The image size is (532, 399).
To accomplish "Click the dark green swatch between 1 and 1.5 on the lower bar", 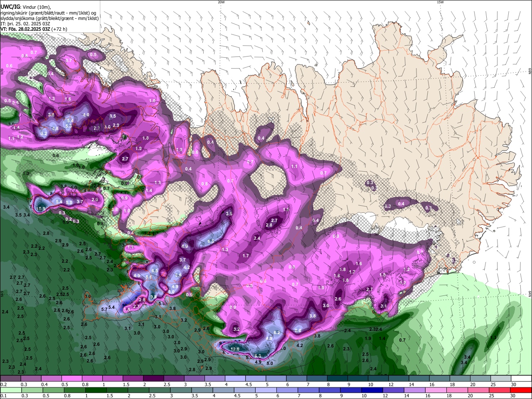I will click(x=96, y=390).
